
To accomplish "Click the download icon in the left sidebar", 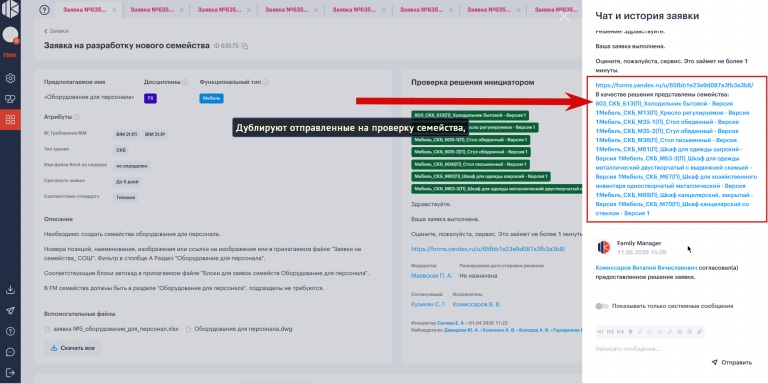I will pyautogui.click(x=10, y=290).
